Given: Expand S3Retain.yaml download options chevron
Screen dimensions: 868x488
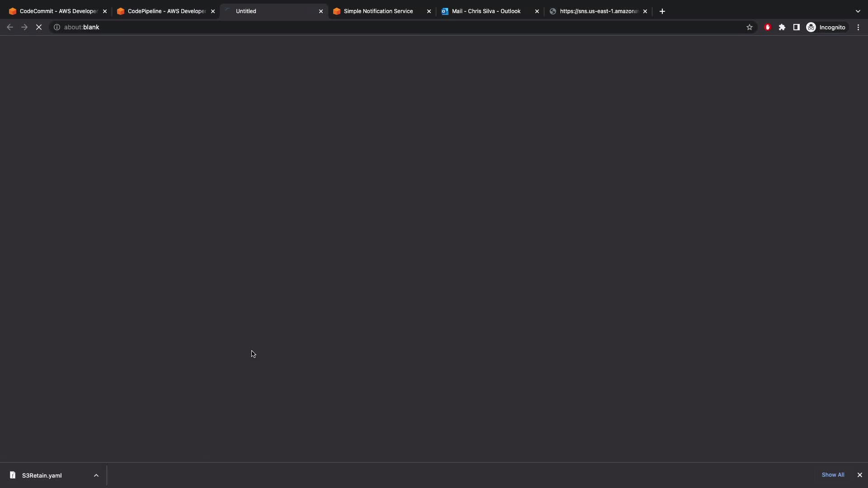Looking at the screenshot, I should 96,475.
